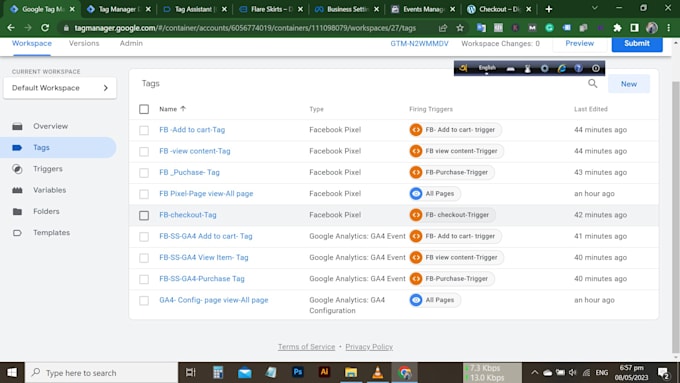The image size is (680, 383).
Task: Click the All Pages trigger chip in the FB Pixel-Page view row
Action: (435, 193)
